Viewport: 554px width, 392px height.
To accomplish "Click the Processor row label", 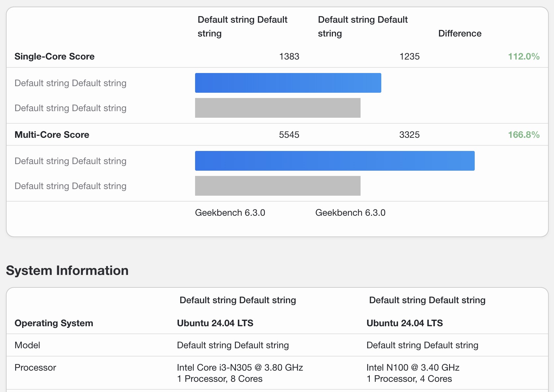I will tap(36, 368).
